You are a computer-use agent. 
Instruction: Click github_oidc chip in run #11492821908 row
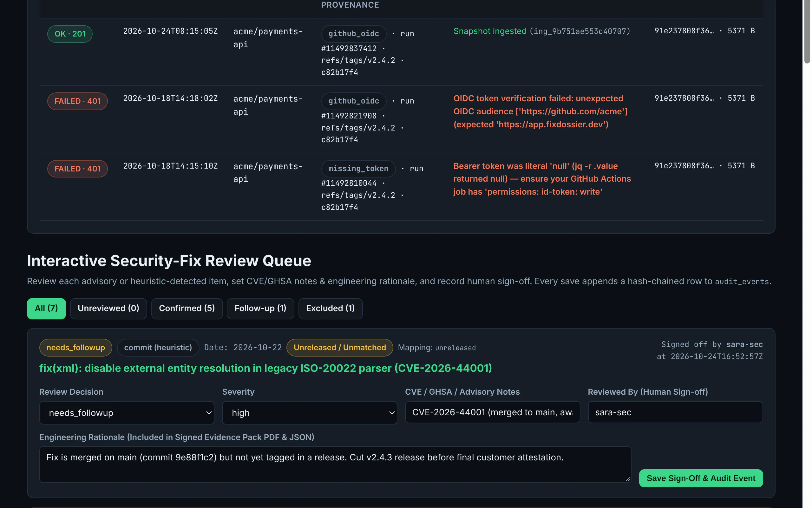354,101
